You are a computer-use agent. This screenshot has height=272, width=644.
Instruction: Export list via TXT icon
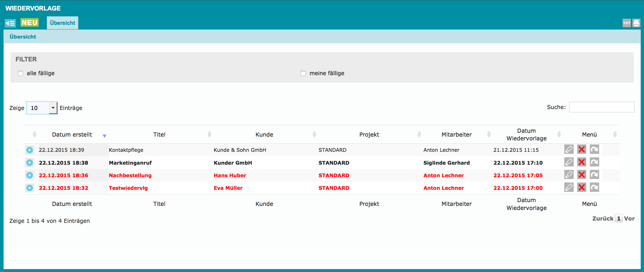point(626,23)
